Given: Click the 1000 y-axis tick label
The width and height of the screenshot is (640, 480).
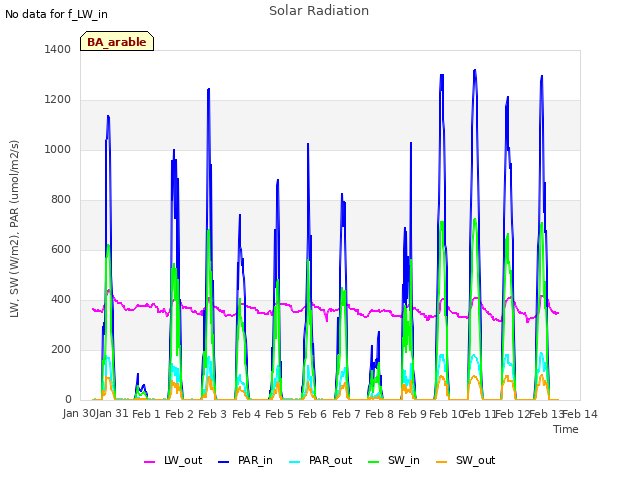Looking at the screenshot, I should click(x=58, y=149).
